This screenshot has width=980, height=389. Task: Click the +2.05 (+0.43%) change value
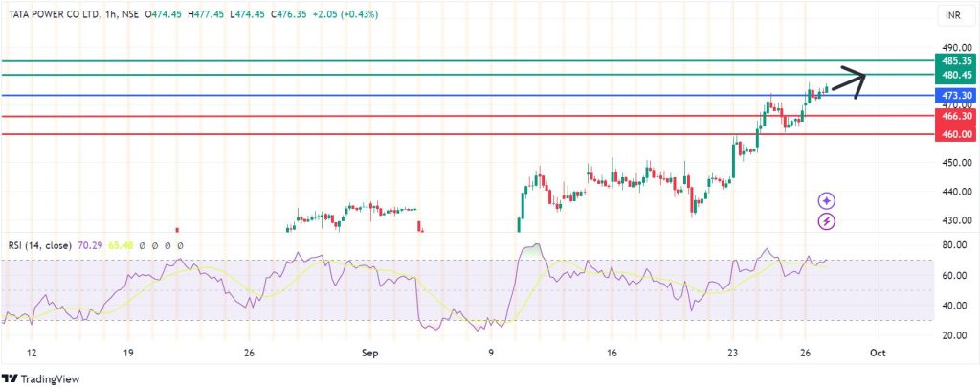click(345, 14)
